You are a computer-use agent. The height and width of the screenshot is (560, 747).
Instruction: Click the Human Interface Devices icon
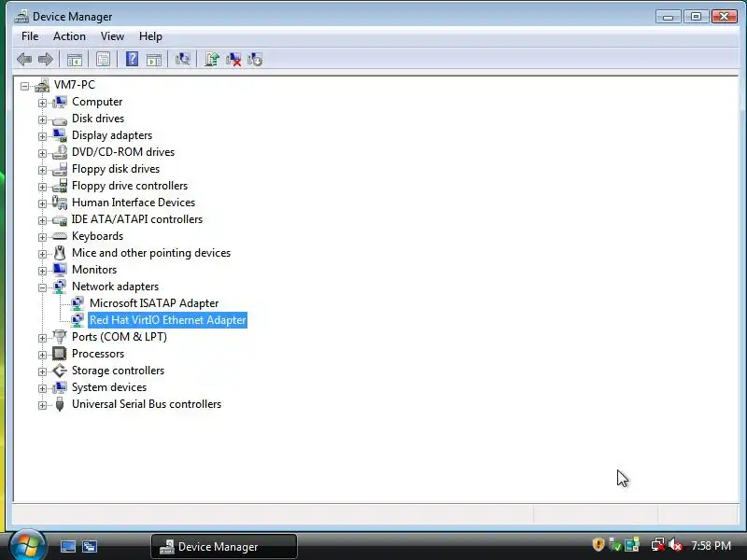(x=60, y=203)
